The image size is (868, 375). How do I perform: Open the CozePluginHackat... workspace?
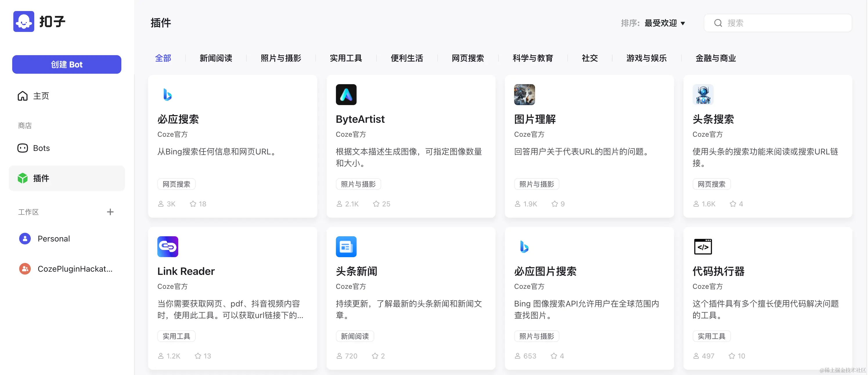[75, 269]
